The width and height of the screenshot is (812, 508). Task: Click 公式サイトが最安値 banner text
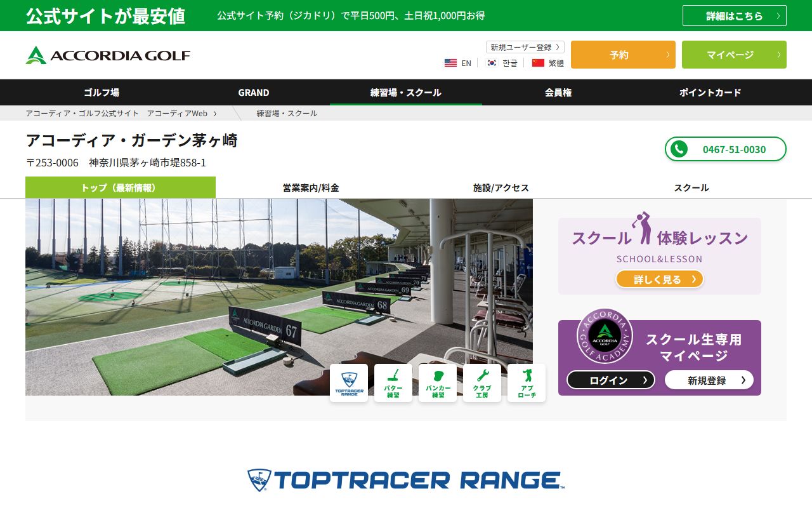(105, 16)
